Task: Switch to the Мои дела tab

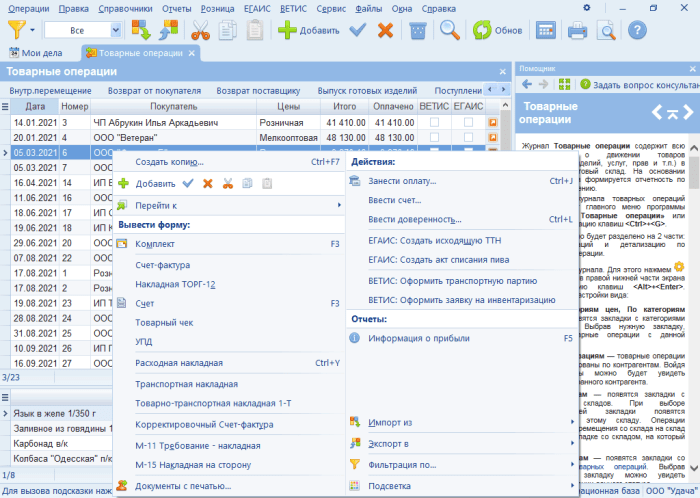Action: pos(36,52)
